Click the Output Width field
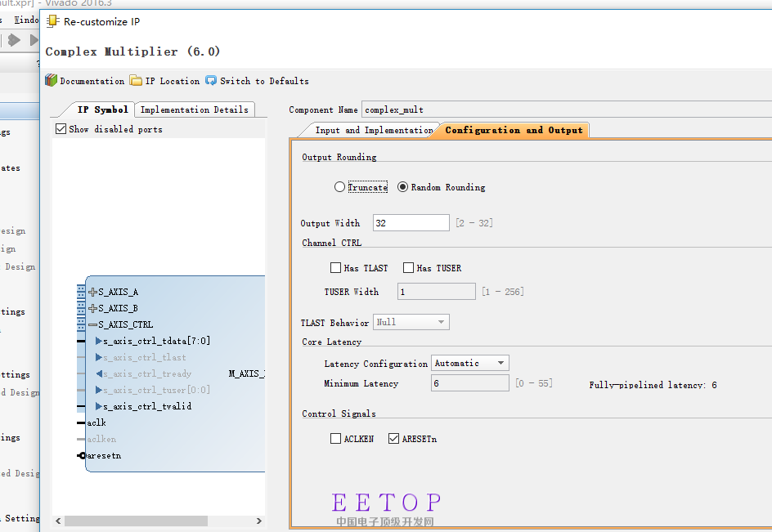 point(411,222)
